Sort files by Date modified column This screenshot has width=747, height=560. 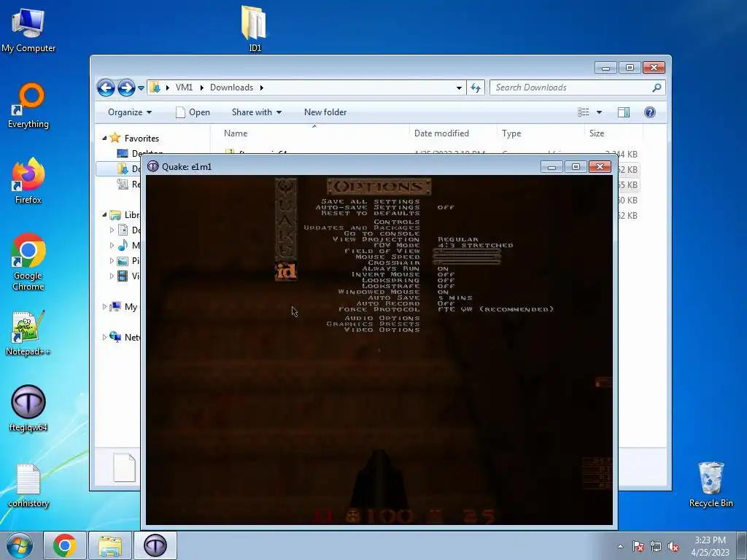click(x=452, y=133)
